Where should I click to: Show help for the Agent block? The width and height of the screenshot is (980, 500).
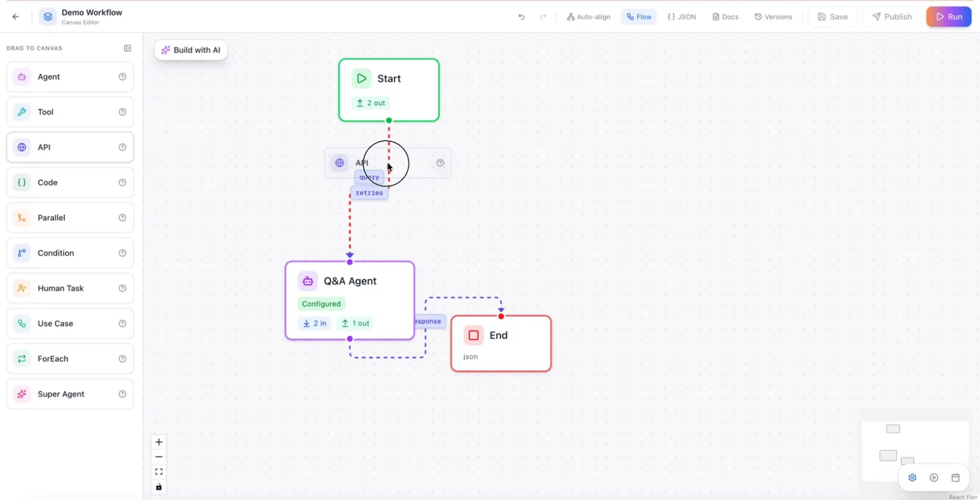click(123, 76)
